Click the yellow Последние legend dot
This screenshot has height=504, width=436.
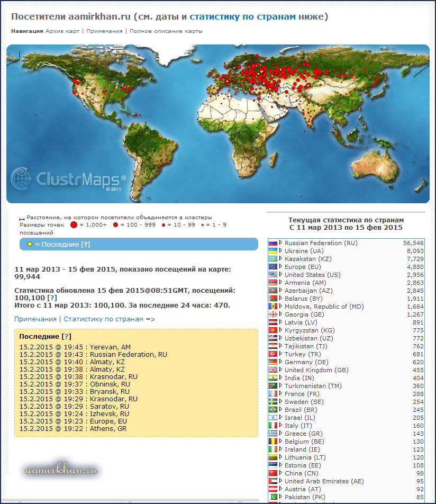30,244
